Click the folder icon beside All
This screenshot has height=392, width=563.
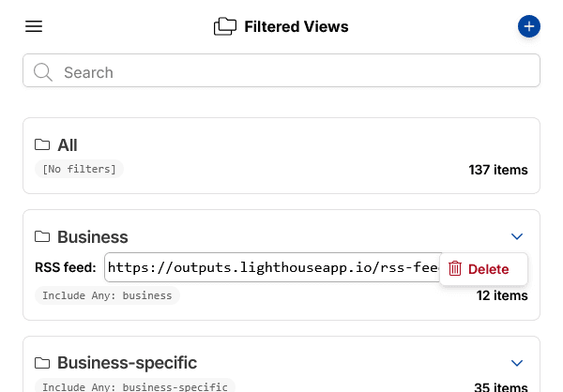42,144
